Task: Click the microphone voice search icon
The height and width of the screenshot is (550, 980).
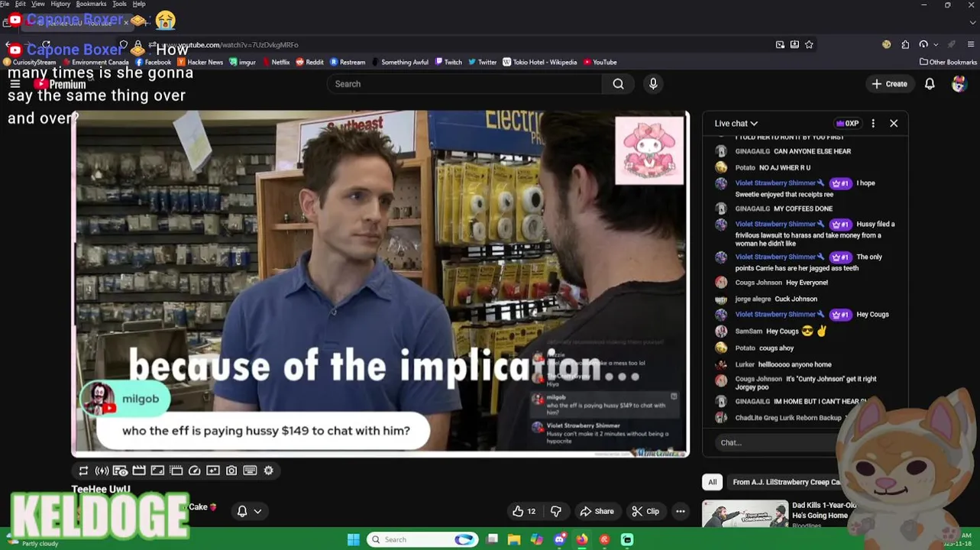Action: click(653, 84)
